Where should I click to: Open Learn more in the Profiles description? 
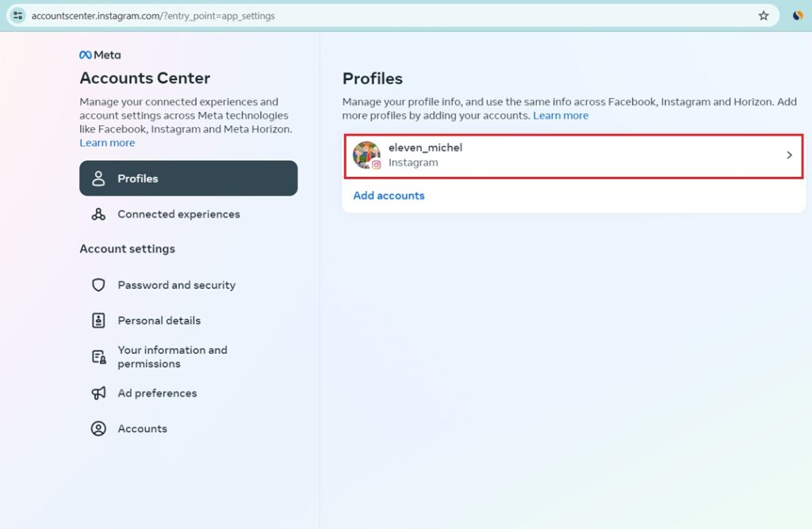click(561, 115)
